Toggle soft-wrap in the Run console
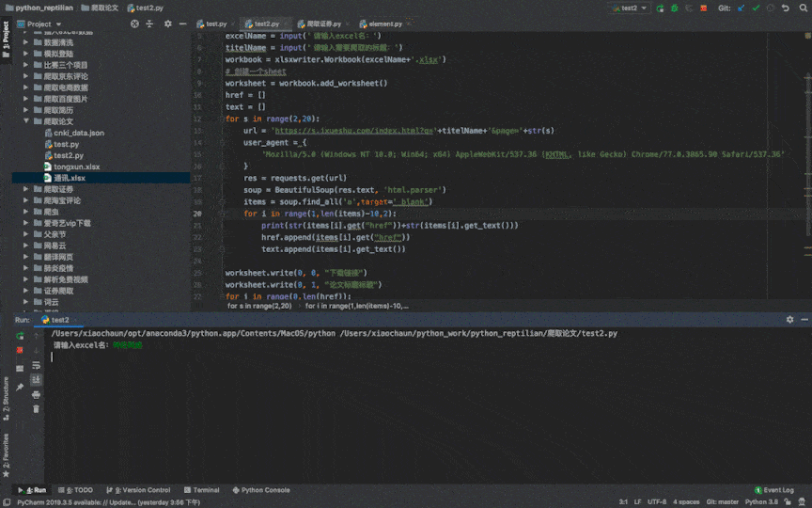 click(36, 365)
